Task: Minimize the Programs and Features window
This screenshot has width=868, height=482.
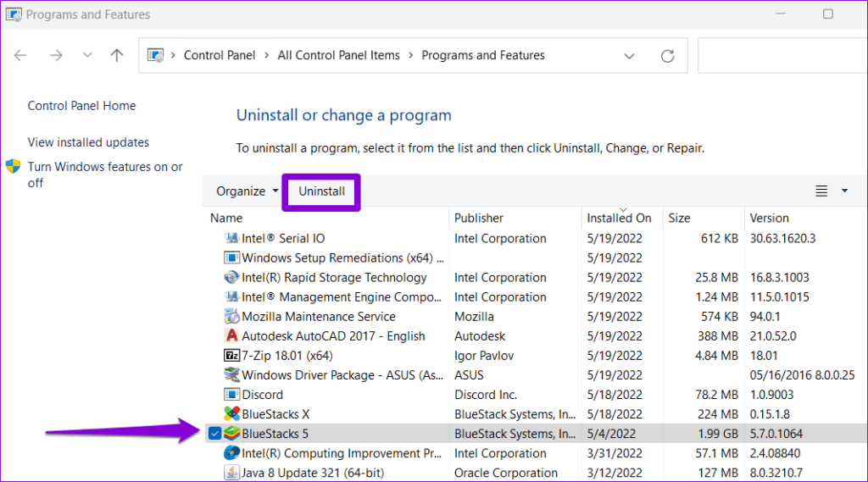Action: point(781,14)
